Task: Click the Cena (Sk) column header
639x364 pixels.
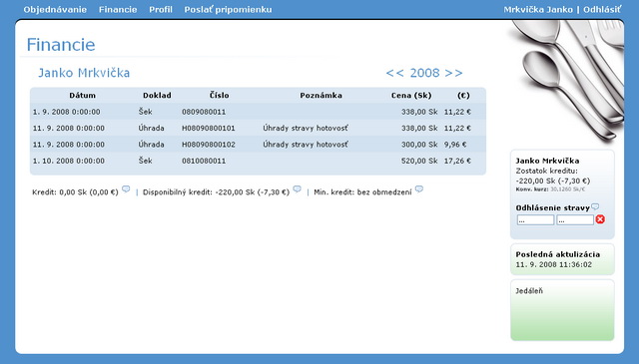Action: tap(411, 96)
